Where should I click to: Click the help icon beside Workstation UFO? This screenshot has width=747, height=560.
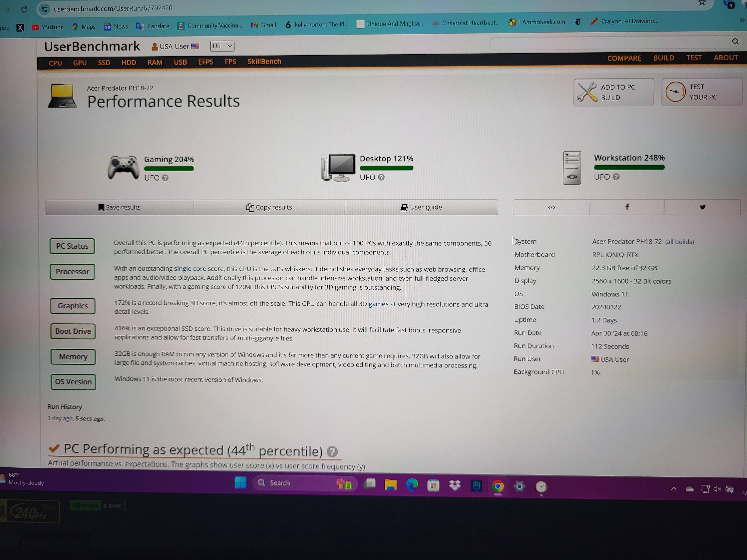616,177
